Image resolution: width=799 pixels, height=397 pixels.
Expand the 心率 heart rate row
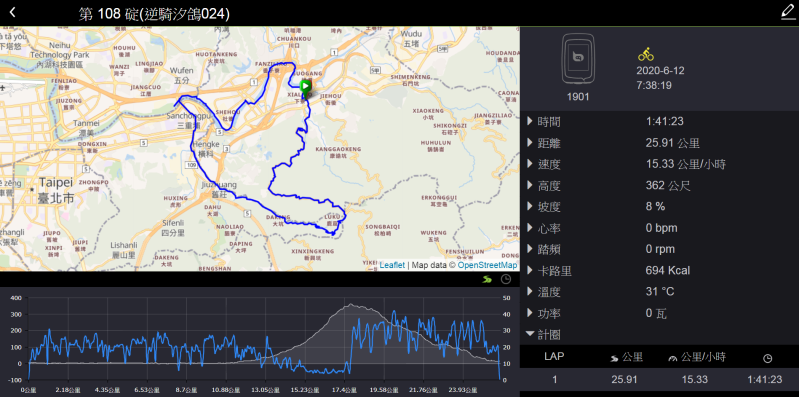point(659,228)
